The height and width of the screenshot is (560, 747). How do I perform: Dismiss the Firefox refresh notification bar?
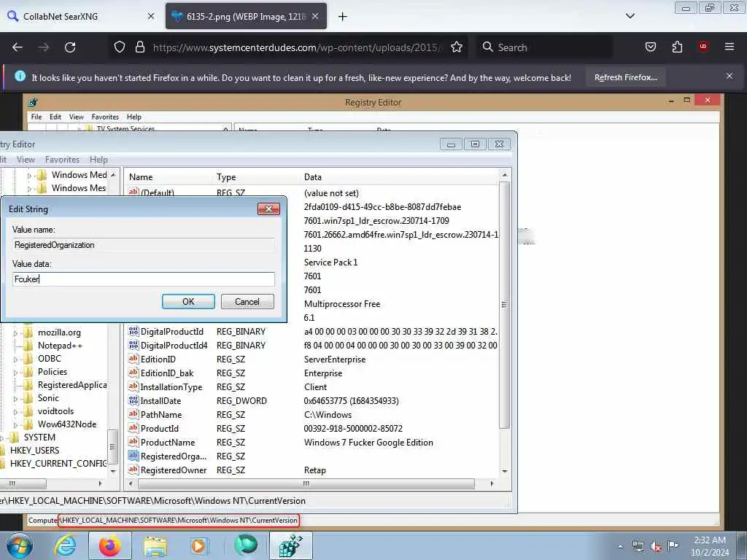click(729, 76)
